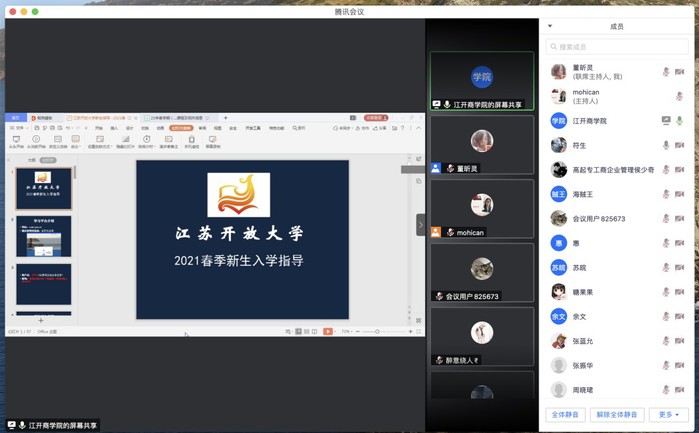
Task: Select 会议用户 825673 video tile
Action: pyautogui.click(x=482, y=272)
